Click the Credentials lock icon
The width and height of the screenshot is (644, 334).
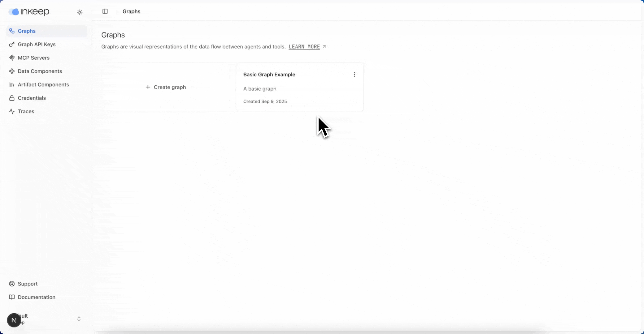[12, 98]
